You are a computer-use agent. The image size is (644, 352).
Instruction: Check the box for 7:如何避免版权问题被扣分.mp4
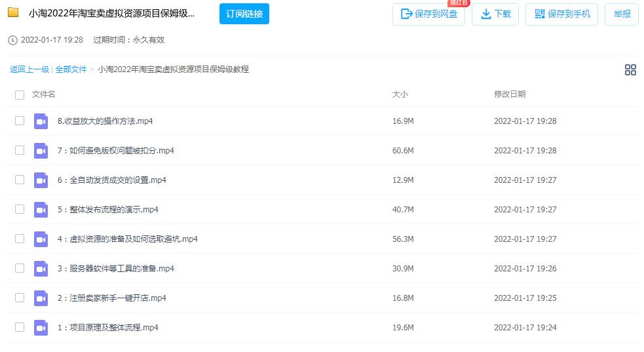tap(19, 150)
